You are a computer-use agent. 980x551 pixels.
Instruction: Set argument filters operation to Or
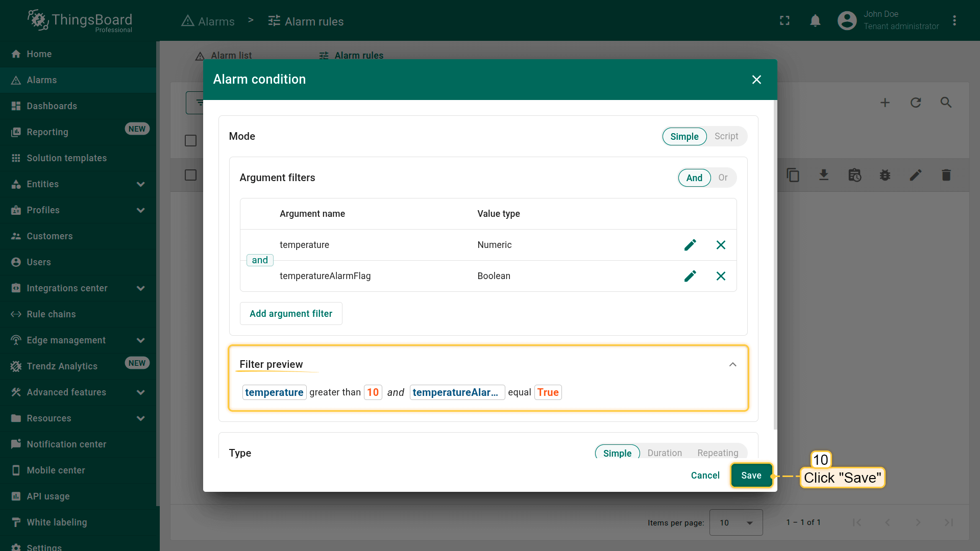point(723,178)
